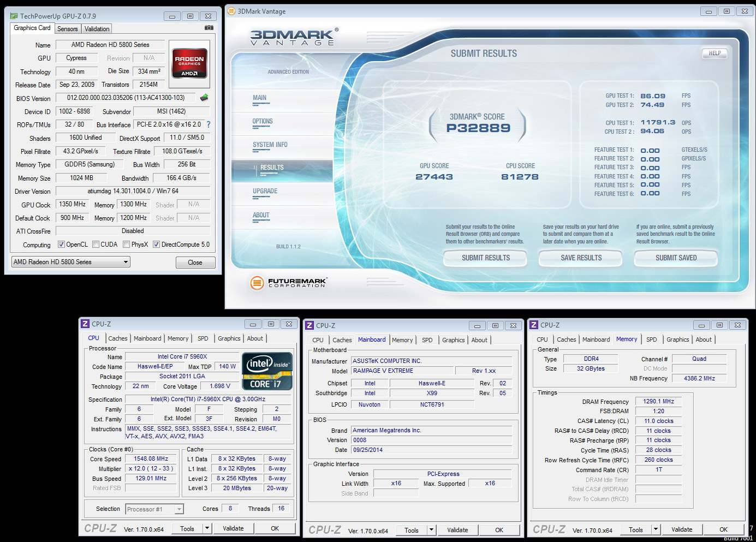
Task: Click the Futuremark Corporation logo
Action: [288, 283]
